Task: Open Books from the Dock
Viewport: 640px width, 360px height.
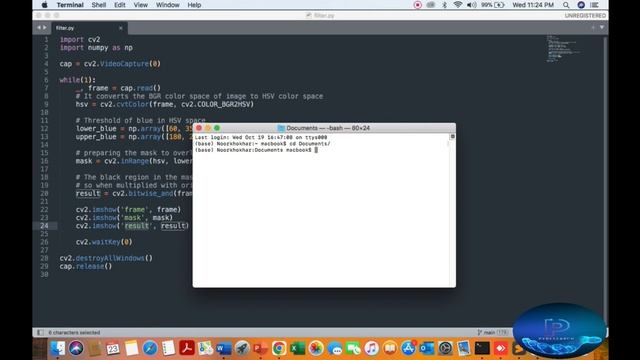Action: (390, 348)
